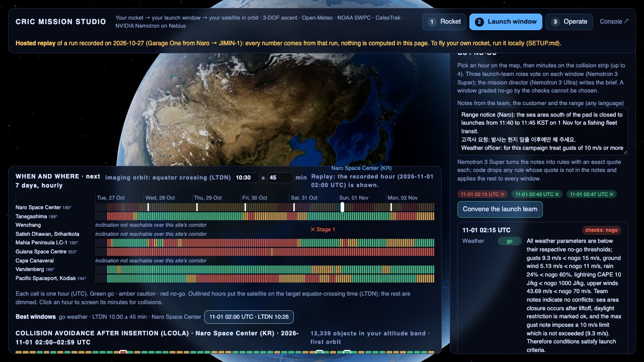Select Naro outlined hour under Fri, 30 Oct
This screenshot has height=362, width=644.
pos(245,207)
